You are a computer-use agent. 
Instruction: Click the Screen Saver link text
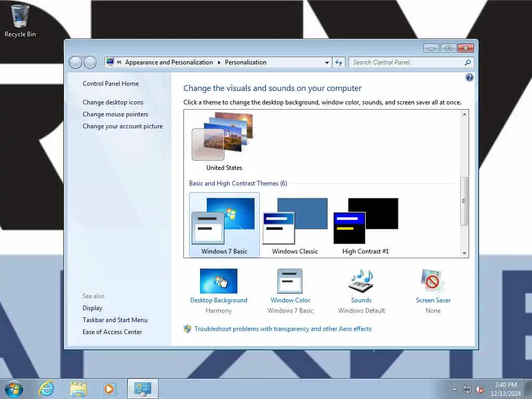click(x=433, y=300)
